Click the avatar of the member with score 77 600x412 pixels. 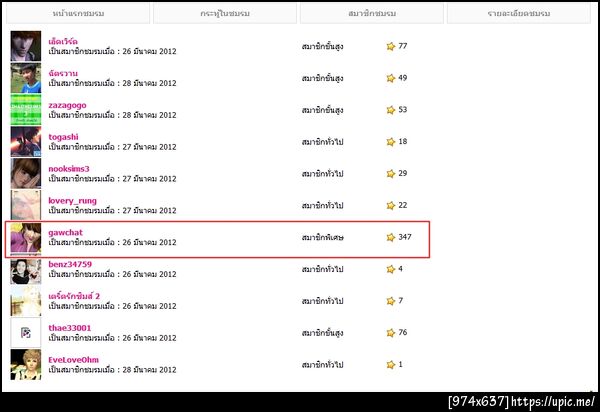point(26,46)
